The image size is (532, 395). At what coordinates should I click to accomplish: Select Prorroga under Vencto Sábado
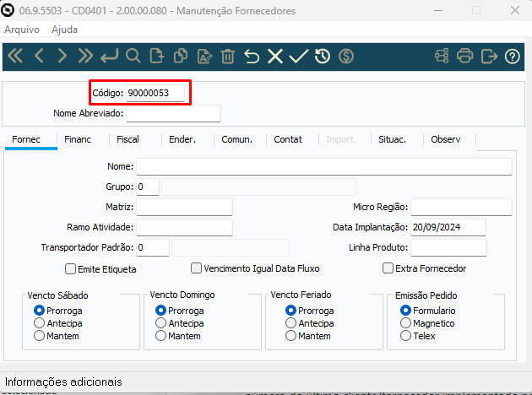(x=39, y=311)
